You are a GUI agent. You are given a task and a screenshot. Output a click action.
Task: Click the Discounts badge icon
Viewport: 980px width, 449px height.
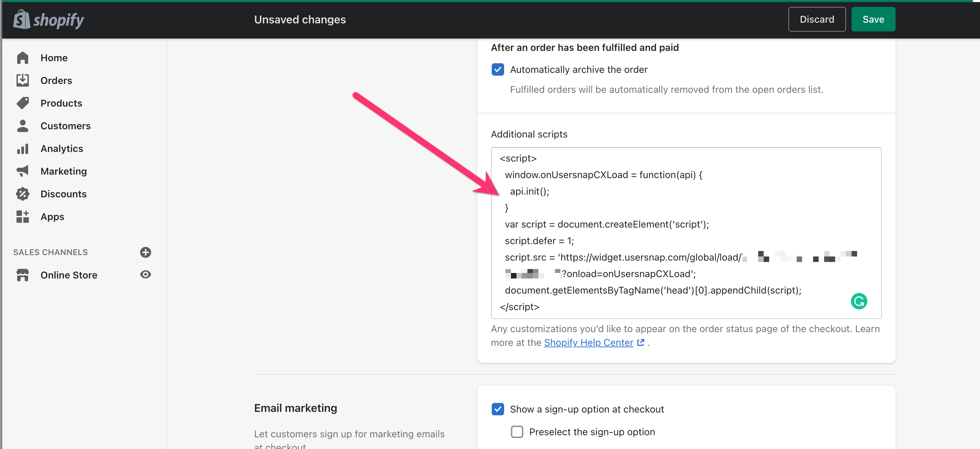(x=22, y=194)
